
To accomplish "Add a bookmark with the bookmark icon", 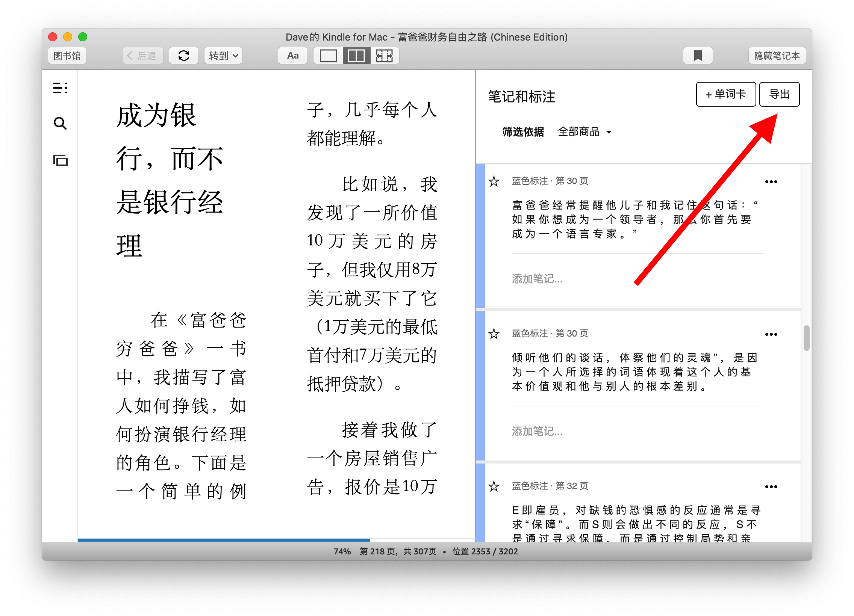I will point(697,56).
